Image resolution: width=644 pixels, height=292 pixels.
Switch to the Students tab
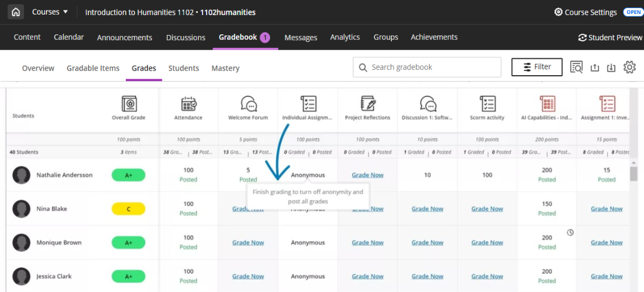tap(183, 68)
